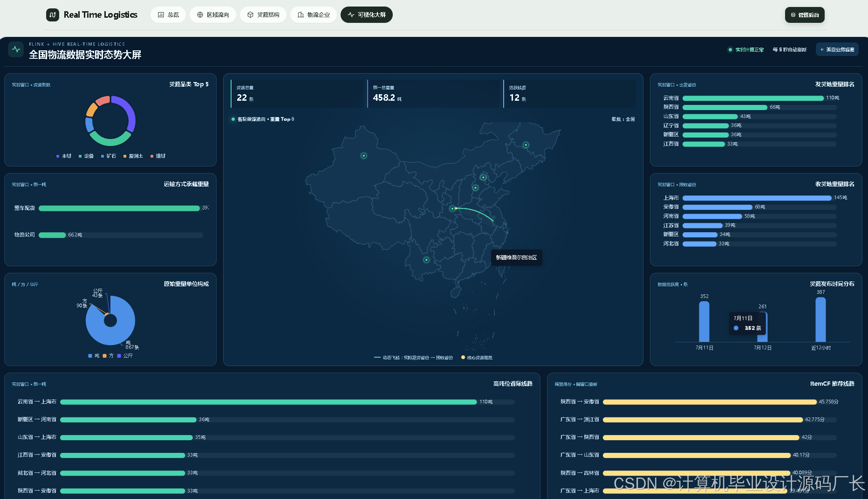Viewport: 868px width, 499px height.
Task: Switch to the 区域流向 tab
Action: 213,15
